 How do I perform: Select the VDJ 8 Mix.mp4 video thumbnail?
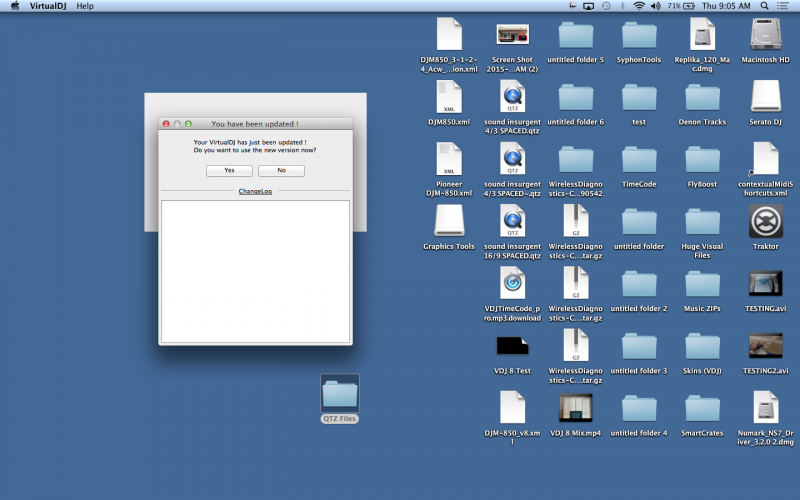576,408
